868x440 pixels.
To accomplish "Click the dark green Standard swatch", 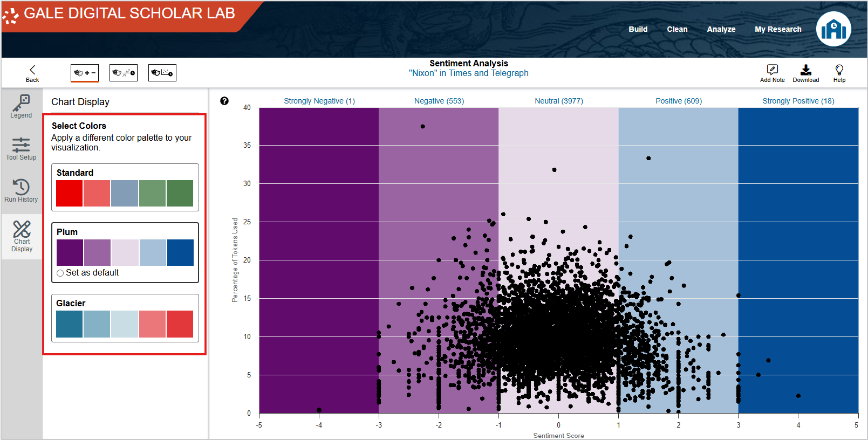I will [x=180, y=193].
